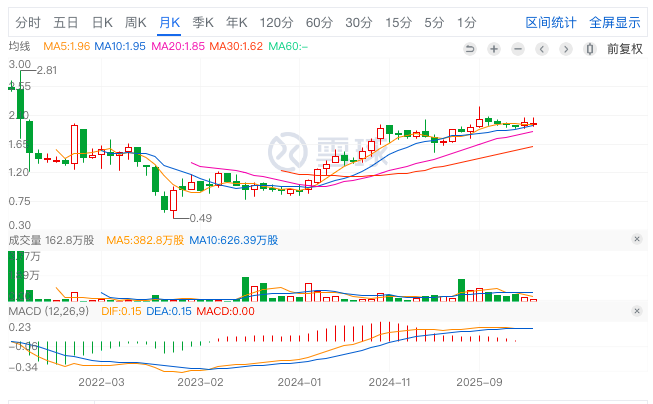
Task: Open the 季K chart tab
Action: pos(203,22)
